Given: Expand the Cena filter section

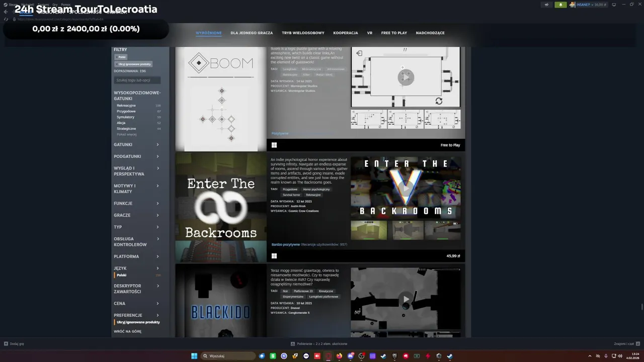Looking at the screenshot, I should [137, 304].
